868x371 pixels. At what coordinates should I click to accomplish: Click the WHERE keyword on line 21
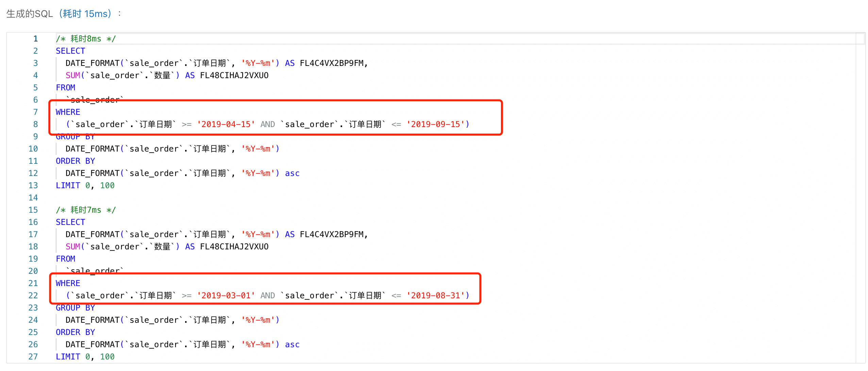click(68, 283)
